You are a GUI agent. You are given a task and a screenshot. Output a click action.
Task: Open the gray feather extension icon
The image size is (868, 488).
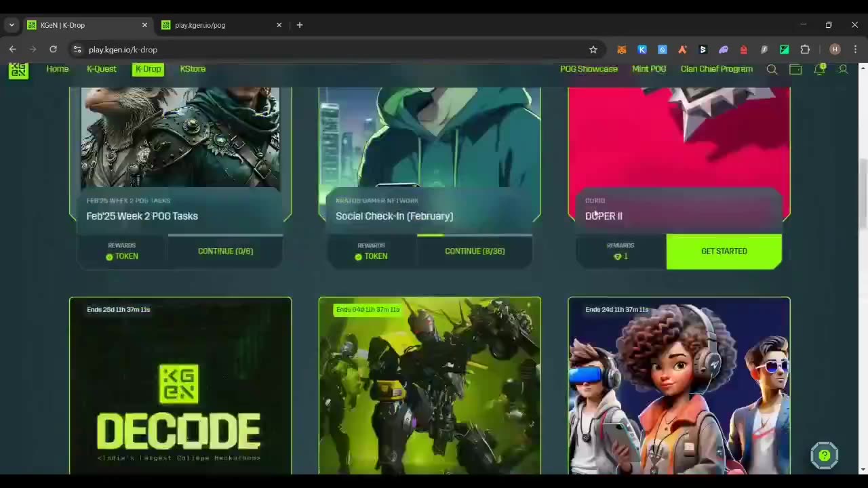(x=764, y=49)
